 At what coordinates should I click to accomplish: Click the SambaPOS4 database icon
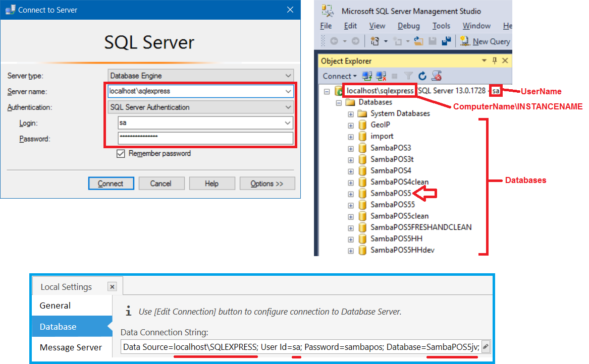point(362,171)
